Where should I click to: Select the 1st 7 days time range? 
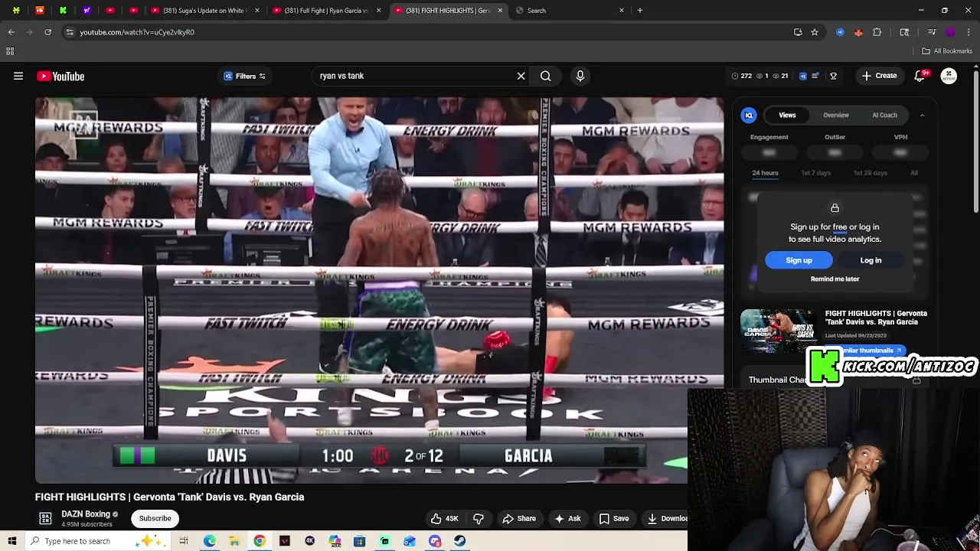(x=815, y=173)
